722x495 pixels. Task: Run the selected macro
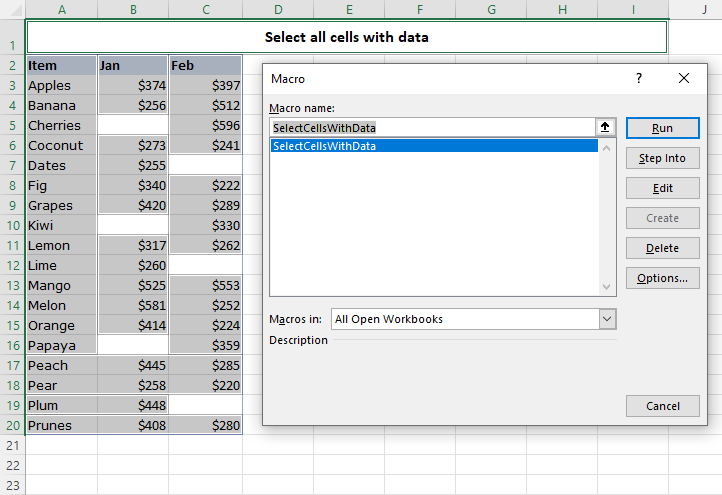pyautogui.click(x=661, y=128)
